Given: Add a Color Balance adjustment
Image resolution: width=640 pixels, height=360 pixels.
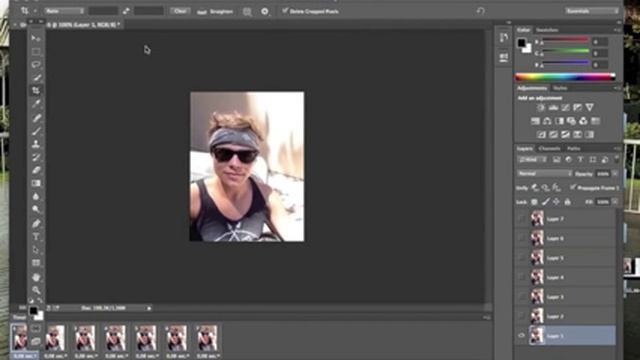Looking at the screenshot, I should (547, 121).
